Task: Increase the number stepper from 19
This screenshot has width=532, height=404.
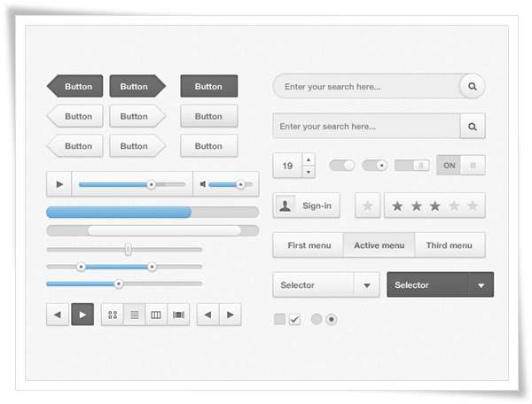Action: [308, 159]
